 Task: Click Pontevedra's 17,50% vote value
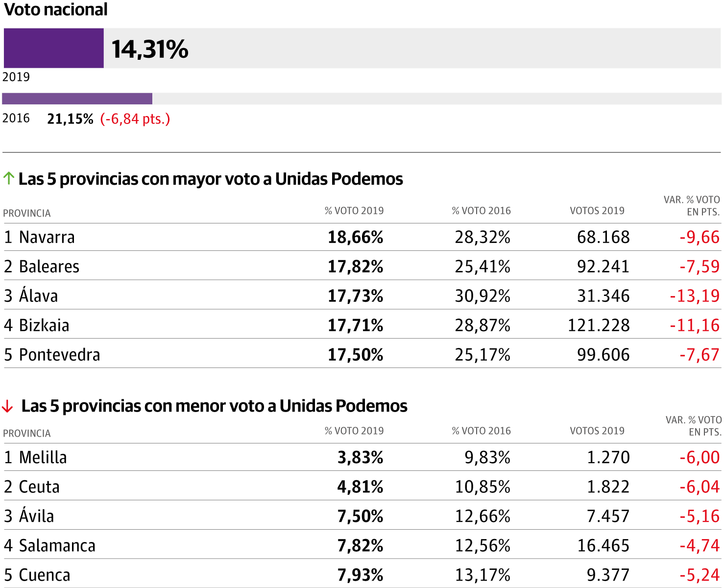pyautogui.click(x=355, y=355)
